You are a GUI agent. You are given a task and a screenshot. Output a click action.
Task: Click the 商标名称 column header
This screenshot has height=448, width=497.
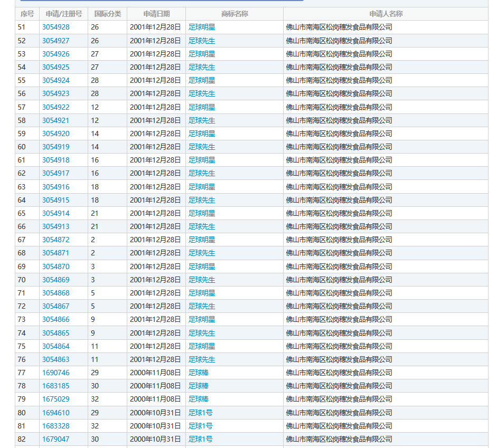pyautogui.click(x=235, y=14)
